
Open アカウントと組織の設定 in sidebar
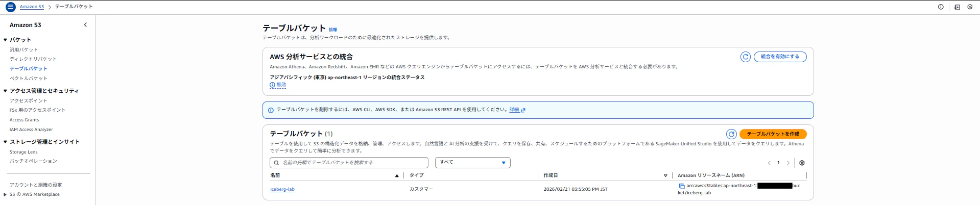tap(36, 185)
